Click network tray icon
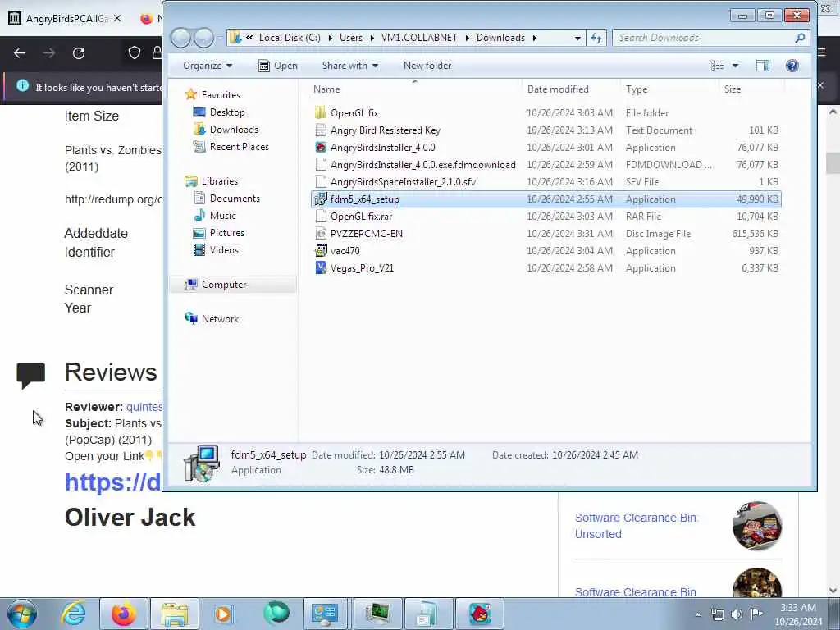The image size is (840, 630). click(x=717, y=614)
